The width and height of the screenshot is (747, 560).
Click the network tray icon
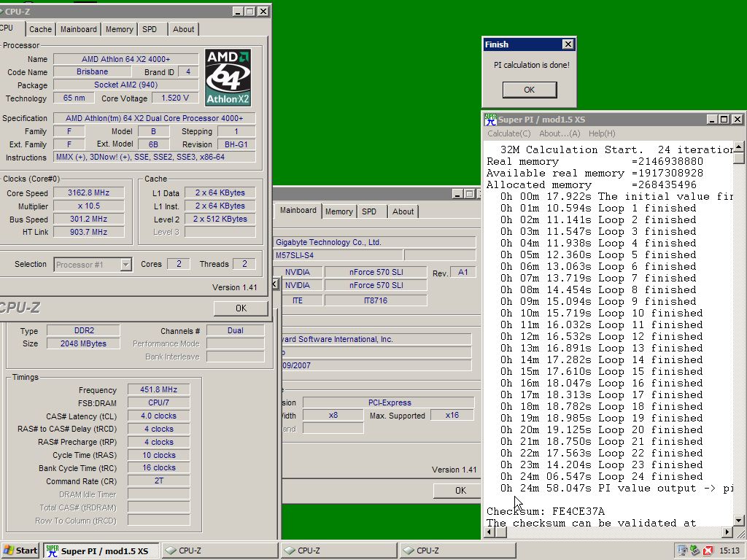pos(683,551)
